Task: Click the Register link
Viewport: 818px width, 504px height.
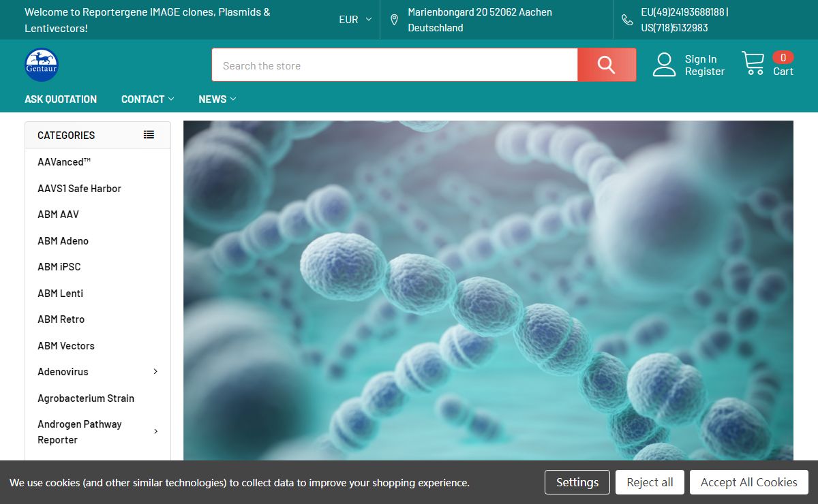Action: pos(705,72)
